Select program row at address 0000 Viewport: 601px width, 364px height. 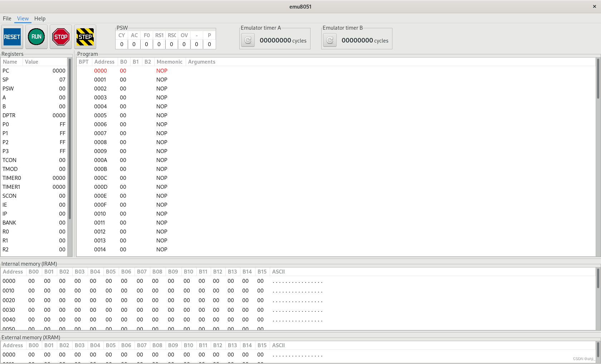click(x=336, y=71)
